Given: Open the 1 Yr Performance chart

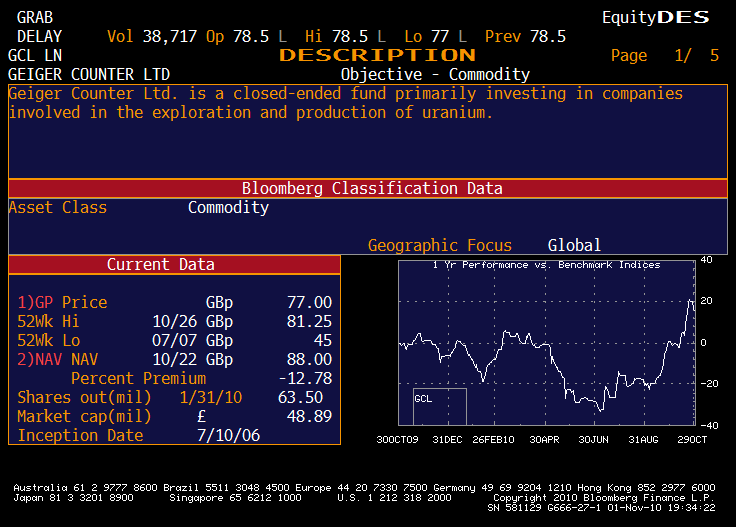Looking at the screenshot, I should tap(546, 343).
